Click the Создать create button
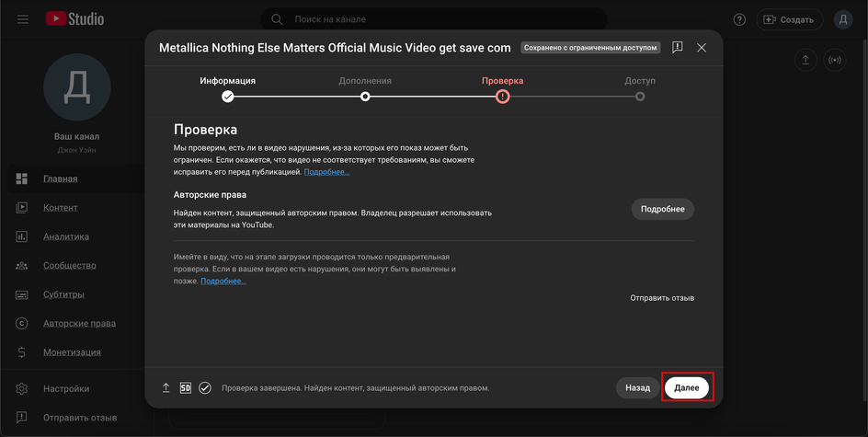The height and width of the screenshot is (437, 868). coord(789,19)
